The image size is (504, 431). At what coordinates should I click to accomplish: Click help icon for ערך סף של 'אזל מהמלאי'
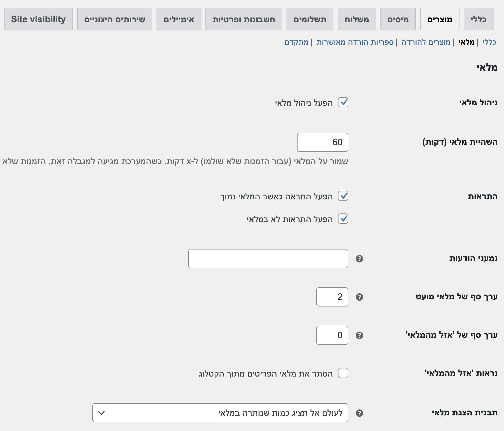pyautogui.click(x=359, y=335)
